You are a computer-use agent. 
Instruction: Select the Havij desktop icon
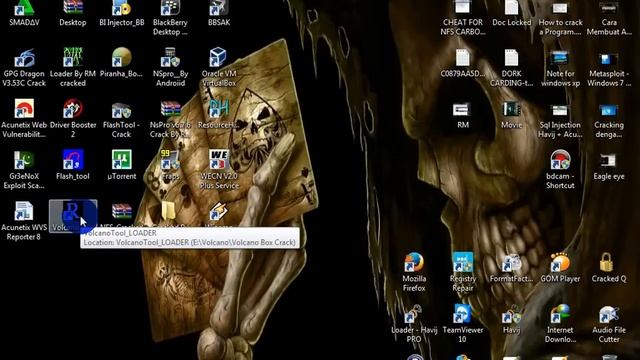pyautogui.click(x=511, y=314)
